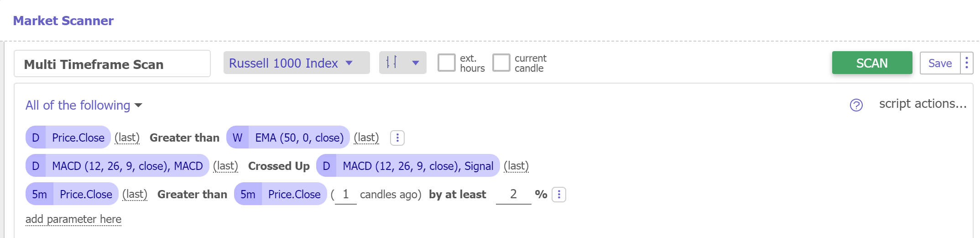
Task: Click D timeframe badge on first Price.Close
Action: 36,138
